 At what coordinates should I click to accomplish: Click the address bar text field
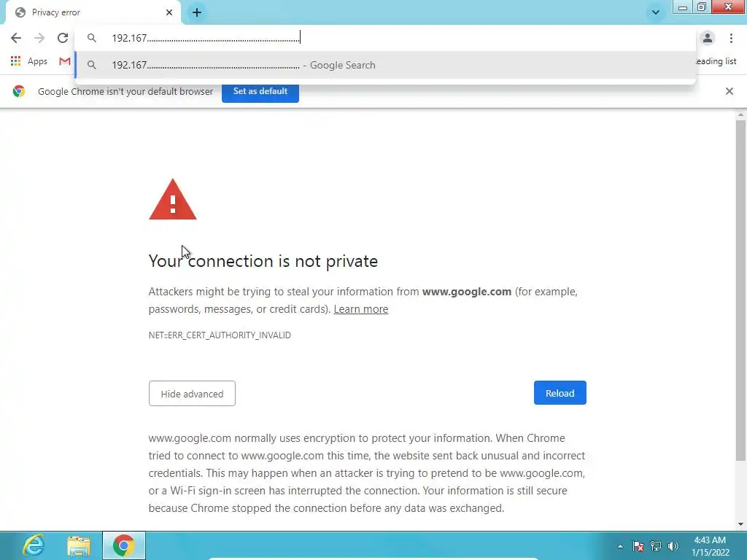tap(385, 38)
